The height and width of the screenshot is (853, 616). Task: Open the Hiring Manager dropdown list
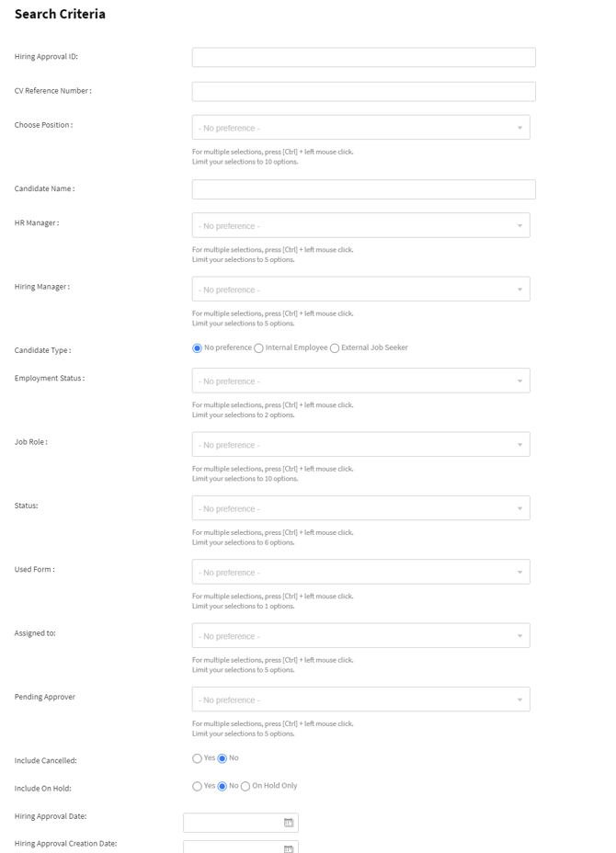(360, 290)
